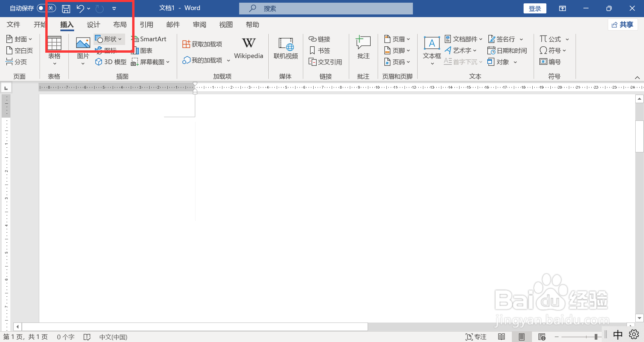Screen dimensions: 644x342
Task: Insert a 链接 hyperlink
Action: (x=320, y=39)
